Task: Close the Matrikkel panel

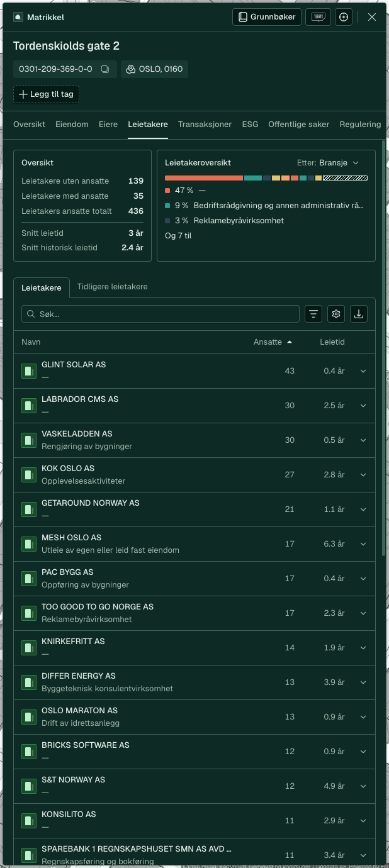Action: [x=372, y=17]
